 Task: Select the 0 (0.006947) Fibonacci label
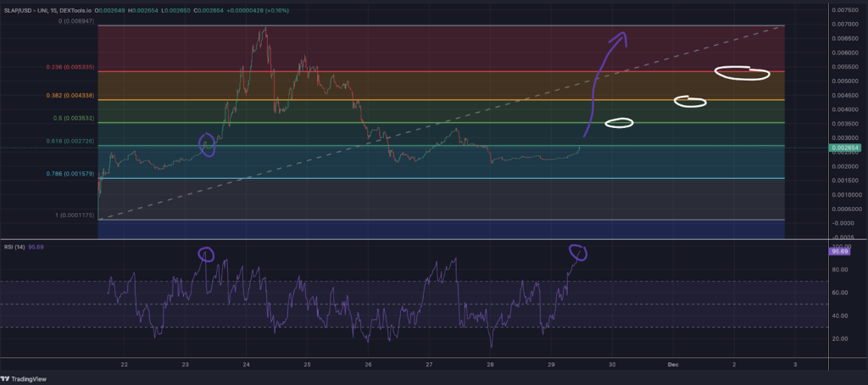[78, 21]
